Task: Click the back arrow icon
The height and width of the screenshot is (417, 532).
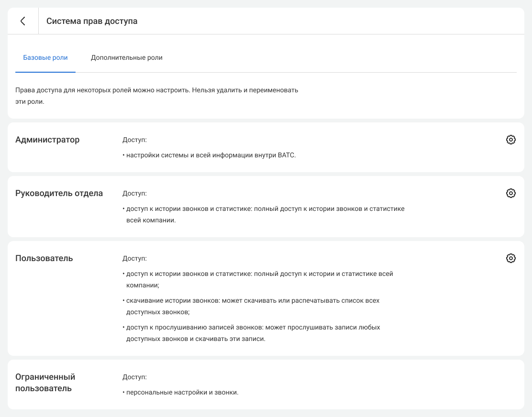Action: tap(22, 21)
